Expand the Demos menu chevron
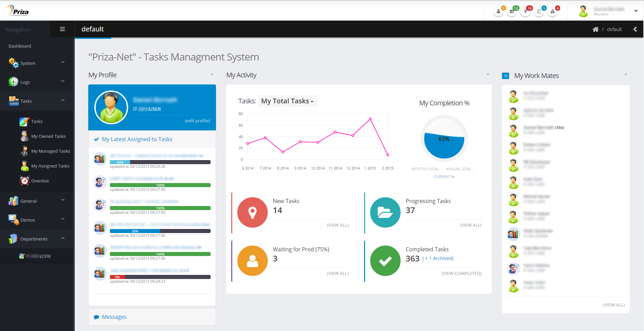Viewport: 644px width, 331px height. pyautogui.click(x=63, y=219)
